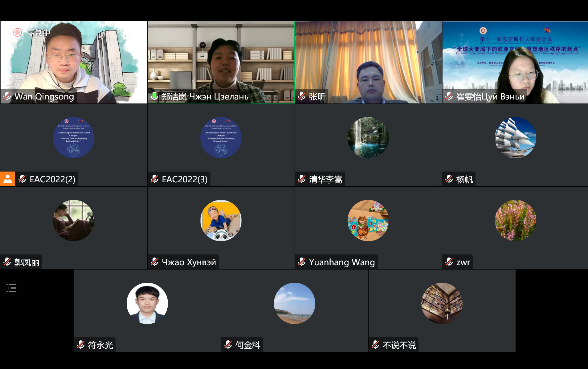The image size is (588, 369).
Task: Click muted mic icon beside 崔雯怡
Action: [449, 96]
